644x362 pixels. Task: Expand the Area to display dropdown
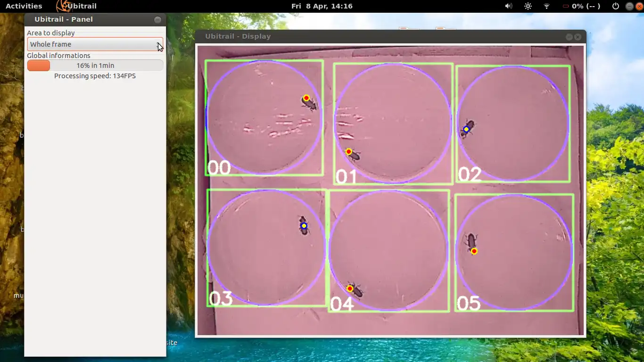[95, 44]
